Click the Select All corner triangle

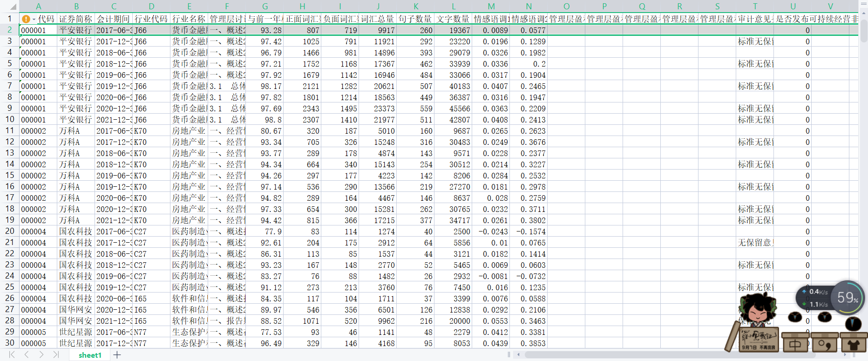point(13,7)
